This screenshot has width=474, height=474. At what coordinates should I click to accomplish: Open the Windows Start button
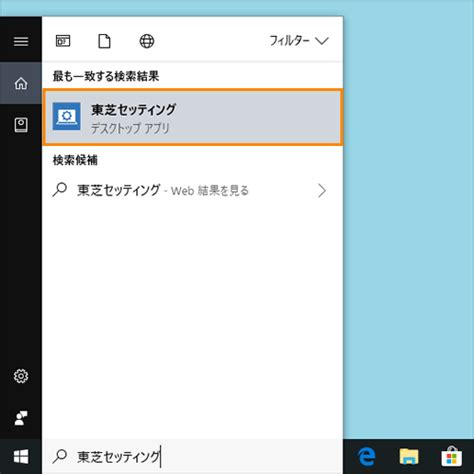coord(21,456)
